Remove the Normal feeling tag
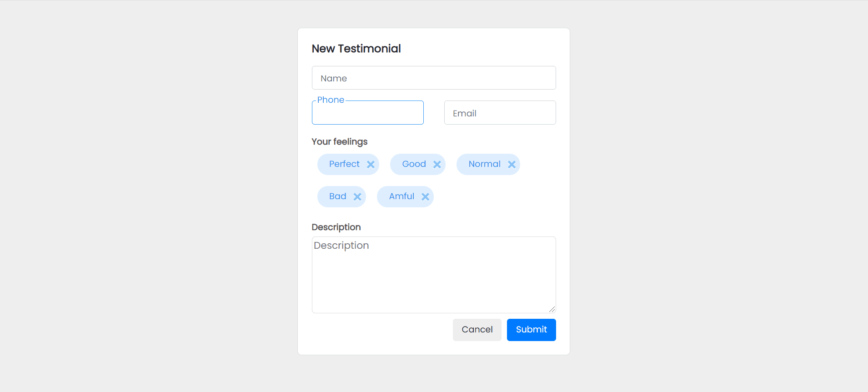 (512, 164)
